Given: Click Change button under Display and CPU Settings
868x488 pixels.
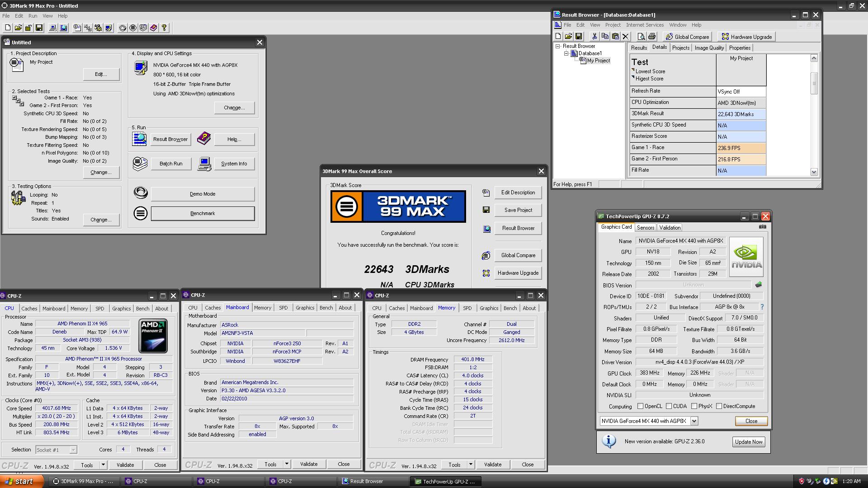Looking at the screenshot, I should click(234, 108).
